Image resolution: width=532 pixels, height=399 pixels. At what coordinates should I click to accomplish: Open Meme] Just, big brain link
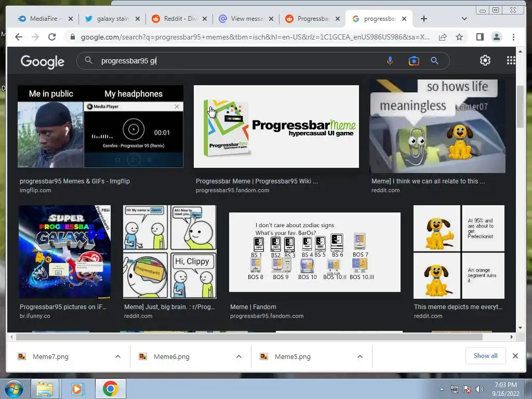170,307
